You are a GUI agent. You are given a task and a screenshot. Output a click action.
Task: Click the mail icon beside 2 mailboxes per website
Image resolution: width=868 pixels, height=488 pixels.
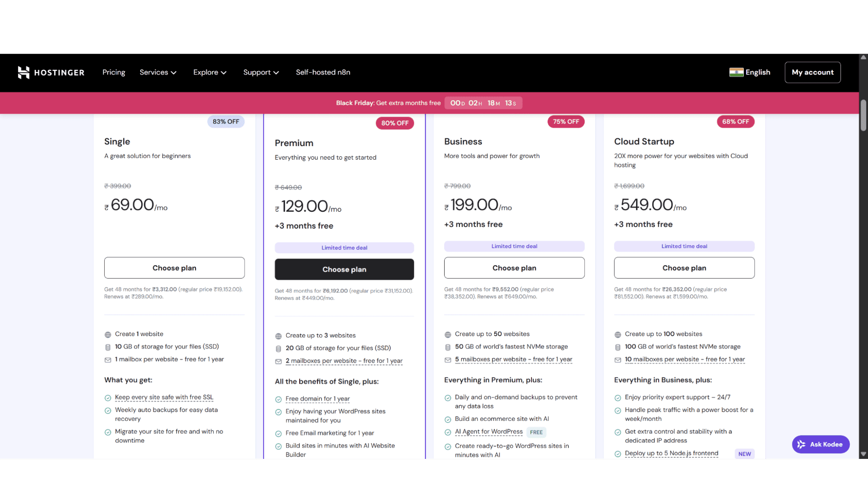[x=278, y=361]
